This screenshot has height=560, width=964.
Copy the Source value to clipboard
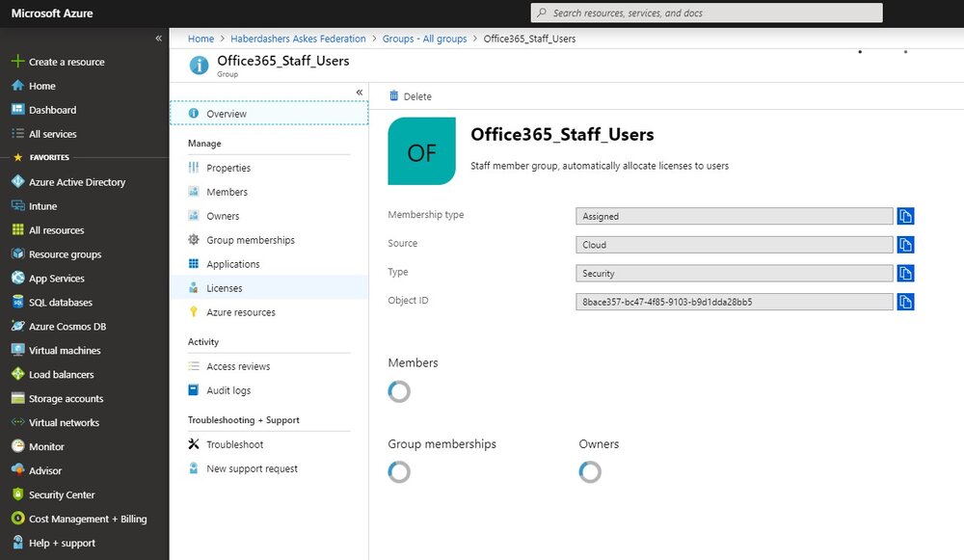point(905,245)
